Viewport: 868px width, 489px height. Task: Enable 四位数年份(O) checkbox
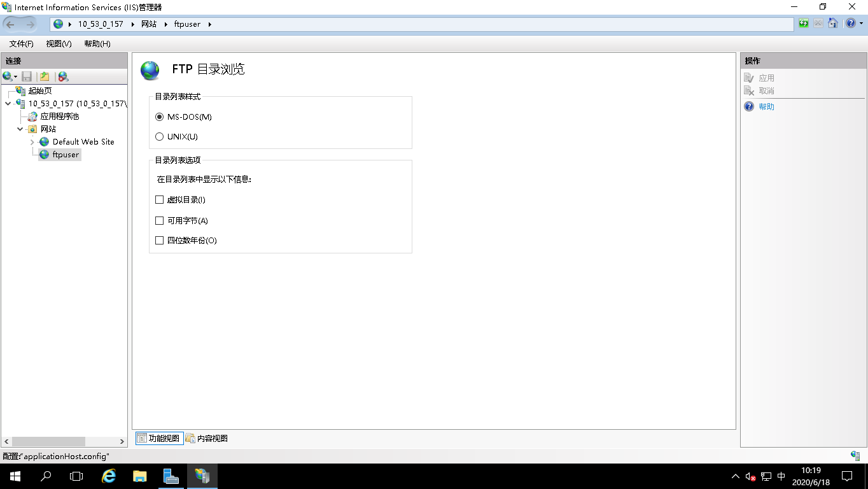pos(160,241)
